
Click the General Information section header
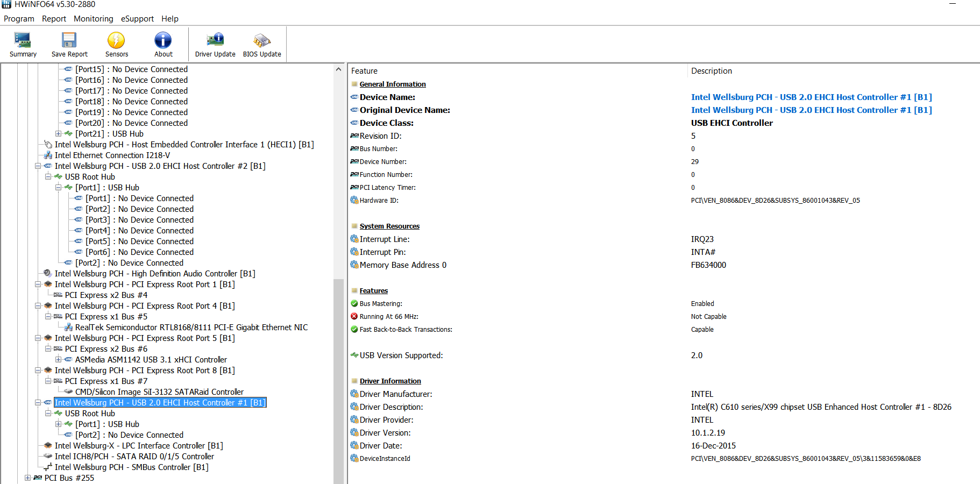[393, 84]
